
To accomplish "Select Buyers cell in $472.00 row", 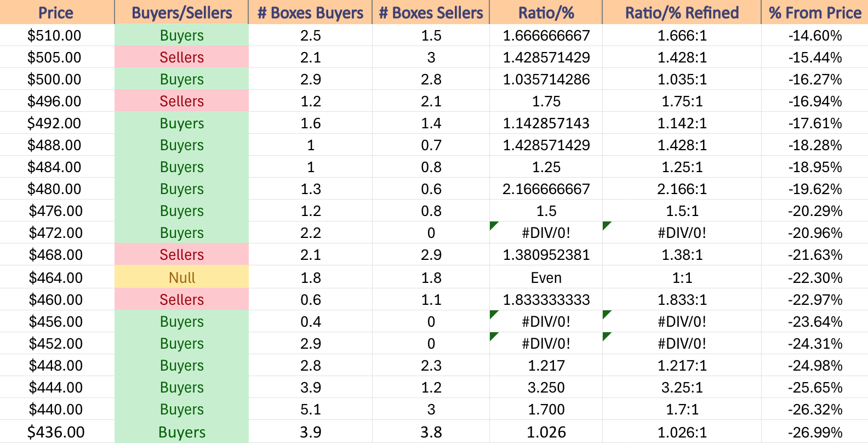I will [181, 232].
